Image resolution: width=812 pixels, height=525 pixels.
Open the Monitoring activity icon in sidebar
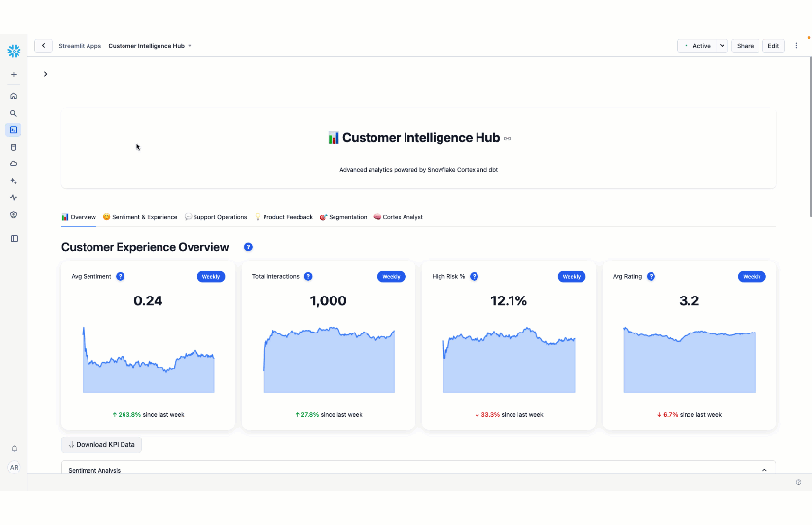[14, 197]
